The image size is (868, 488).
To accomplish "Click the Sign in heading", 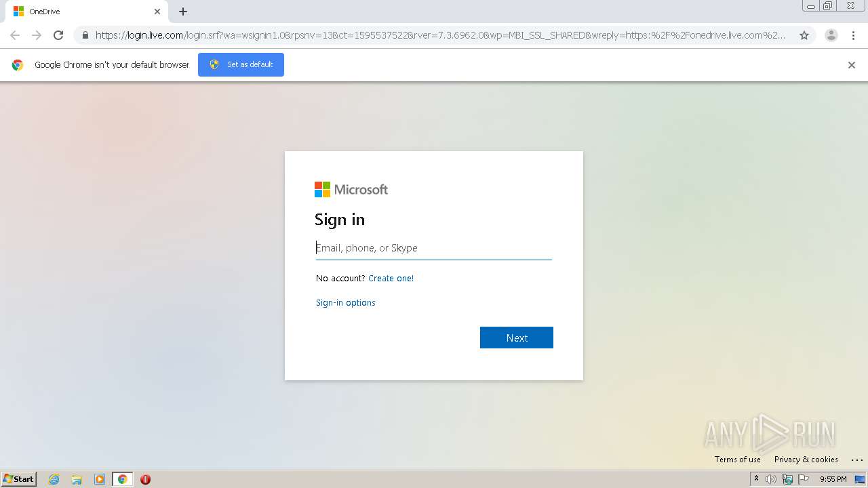I will [340, 220].
